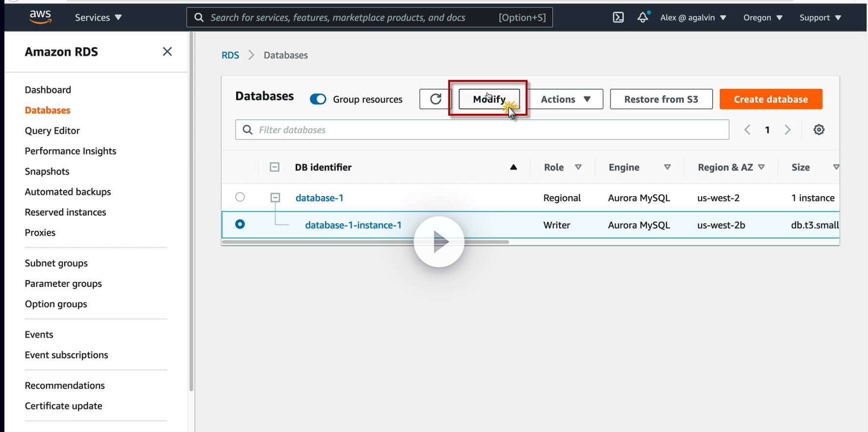Open table preferences gear icon
This screenshot has height=432, width=868.
click(x=819, y=129)
